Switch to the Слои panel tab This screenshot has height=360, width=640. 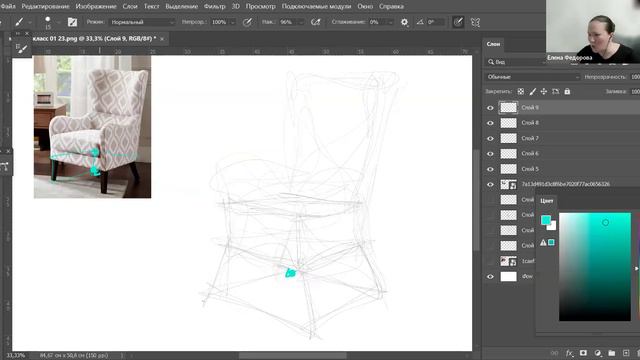coord(493,44)
